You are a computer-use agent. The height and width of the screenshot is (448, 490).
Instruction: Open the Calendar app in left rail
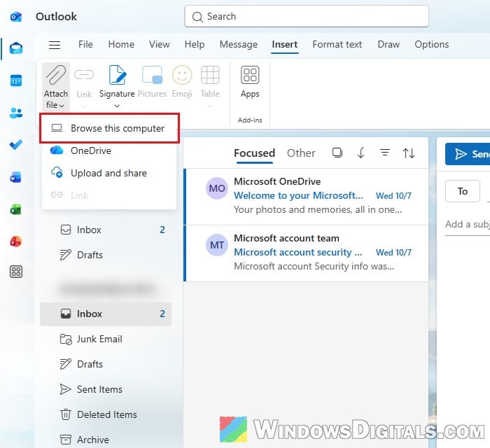pyautogui.click(x=16, y=80)
